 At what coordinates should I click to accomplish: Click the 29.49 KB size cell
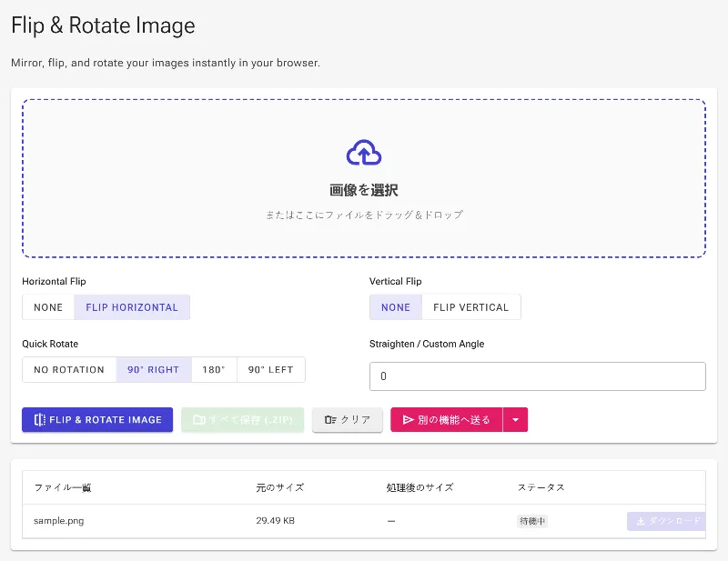pos(276,521)
